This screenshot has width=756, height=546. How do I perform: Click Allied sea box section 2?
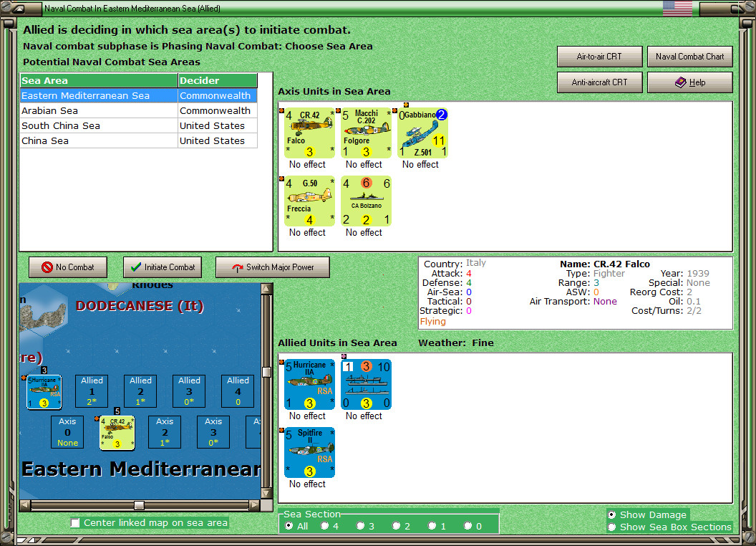(x=140, y=391)
